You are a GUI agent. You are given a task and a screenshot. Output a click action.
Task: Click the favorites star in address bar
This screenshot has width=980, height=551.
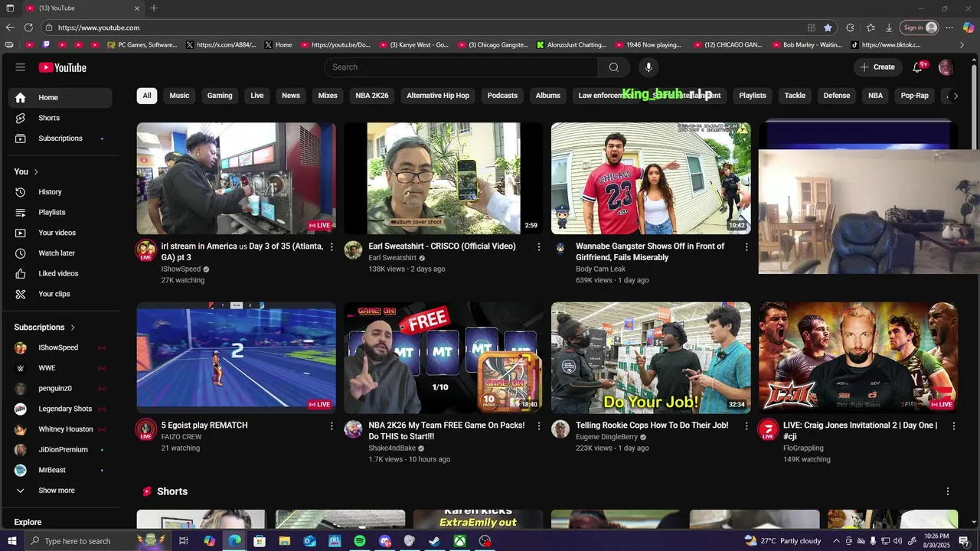[828, 28]
